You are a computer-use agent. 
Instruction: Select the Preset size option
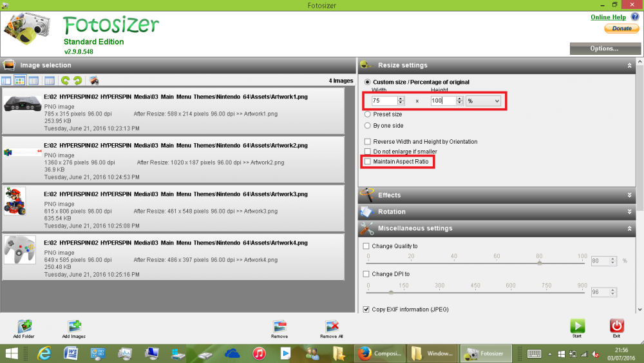coord(368,114)
